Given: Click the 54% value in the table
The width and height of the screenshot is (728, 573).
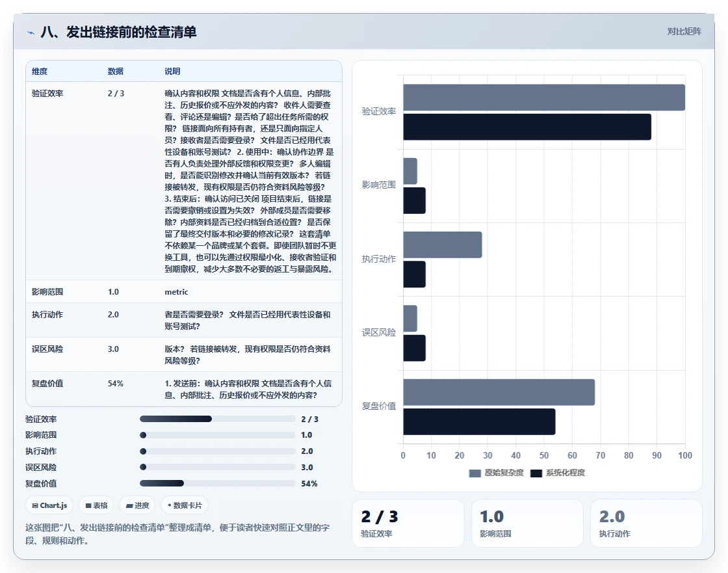Looking at the screenshot, I should coord(116,383).
